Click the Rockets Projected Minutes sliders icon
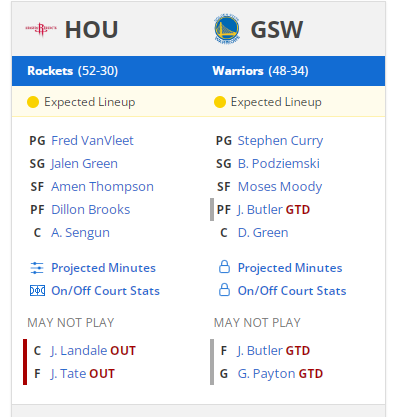 (37, 268)
